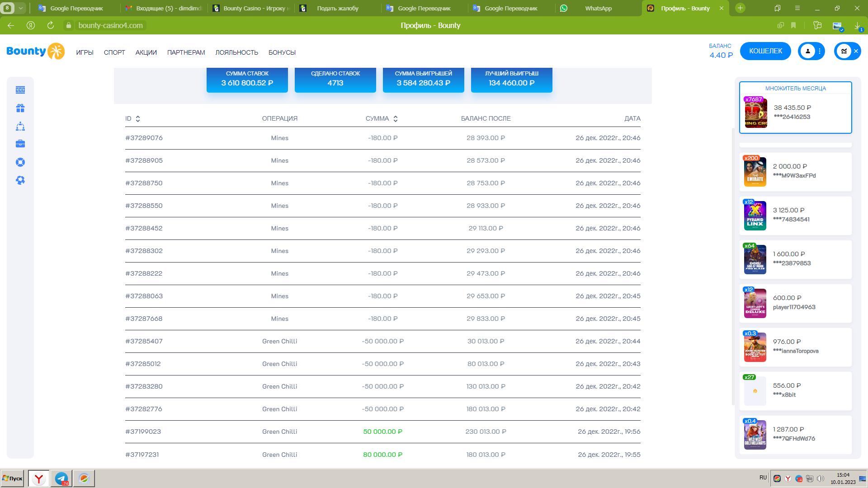Open the user profile icon
The image size is (868, 488).
[x=808, y=51]
